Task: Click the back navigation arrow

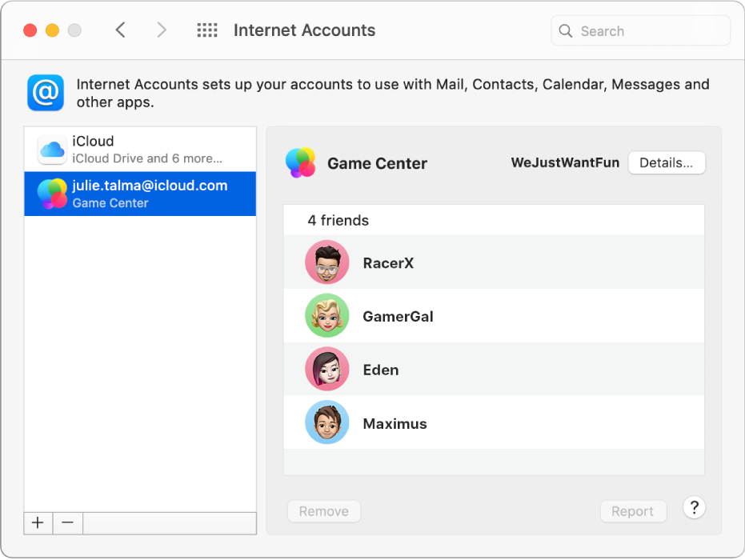Action: click(121, 30)
